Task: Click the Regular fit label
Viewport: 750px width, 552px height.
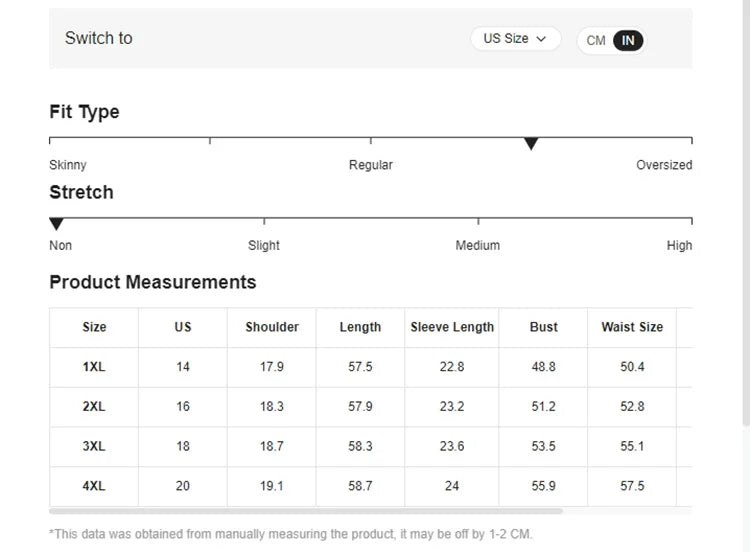Action: tap(371, 165)
